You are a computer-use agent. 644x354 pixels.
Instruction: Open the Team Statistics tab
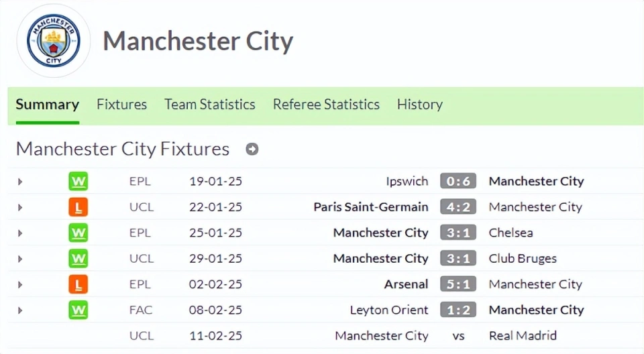tap(210, 105)
